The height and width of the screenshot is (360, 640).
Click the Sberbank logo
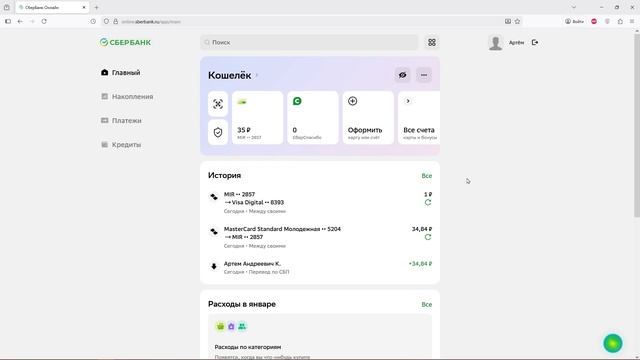tap(125, 42)
